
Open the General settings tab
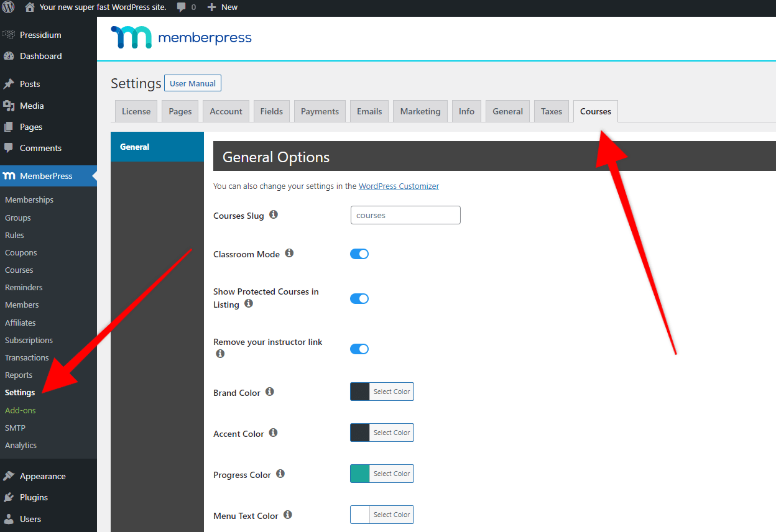point(508,111)
